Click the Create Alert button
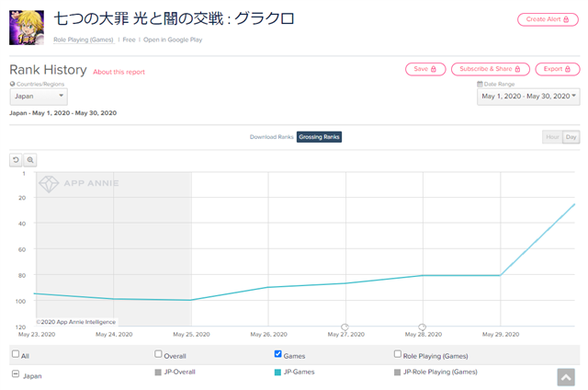The image size is (588, 390). (548, 19)
